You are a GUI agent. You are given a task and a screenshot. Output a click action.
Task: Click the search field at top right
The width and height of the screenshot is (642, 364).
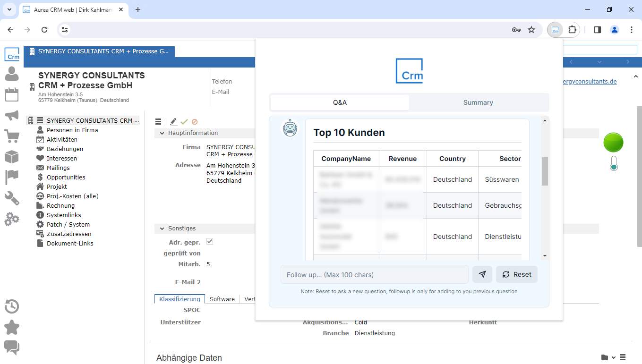point(600,50)
